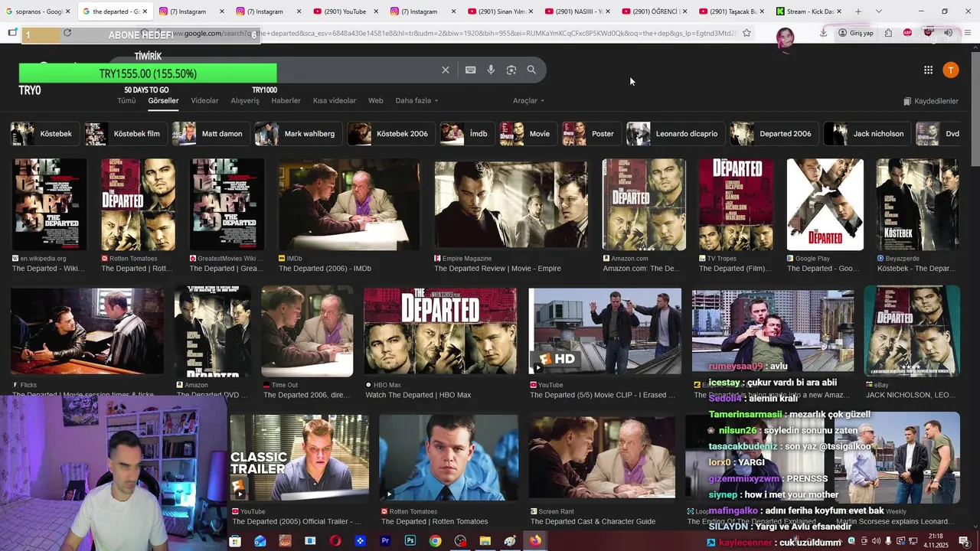Open the 'Haberler' news tab
The width and height of the screenshot is (980, 551).
pyautogui.click(x=286, y=100)
